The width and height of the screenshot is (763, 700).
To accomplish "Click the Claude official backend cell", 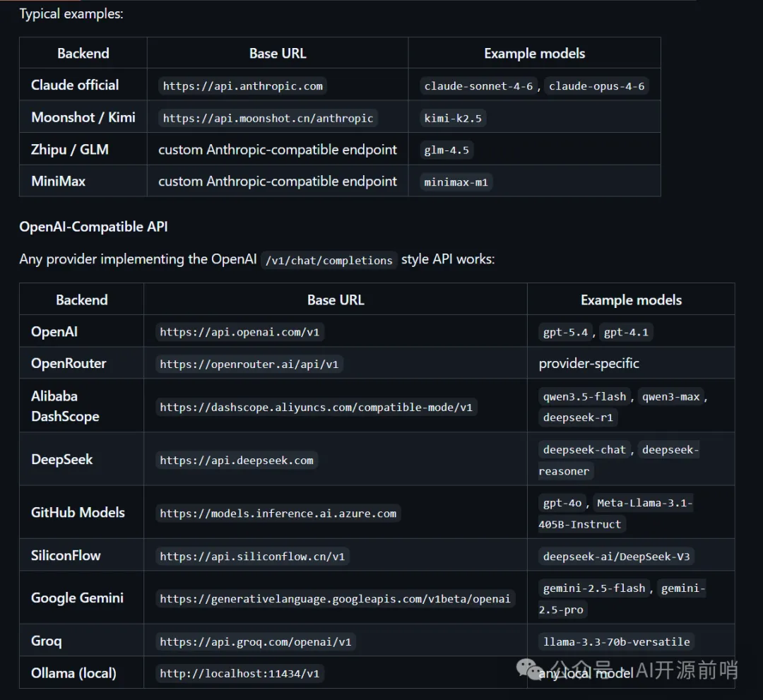I will pyautogui.click(x=83, y=85).
